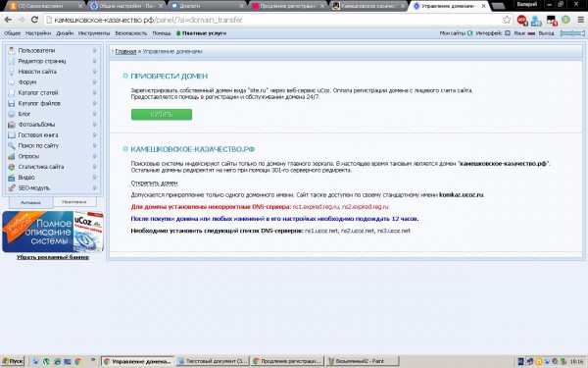The image size is (588, 368).
Task: Open the Помощь menu
Action: tap(162, 33)
